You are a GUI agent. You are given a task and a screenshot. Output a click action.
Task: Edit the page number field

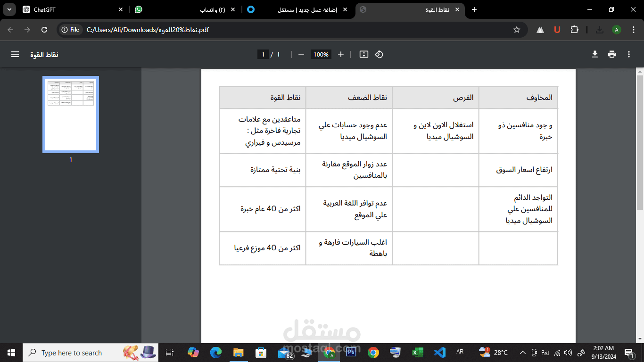[x=263, y=54]
